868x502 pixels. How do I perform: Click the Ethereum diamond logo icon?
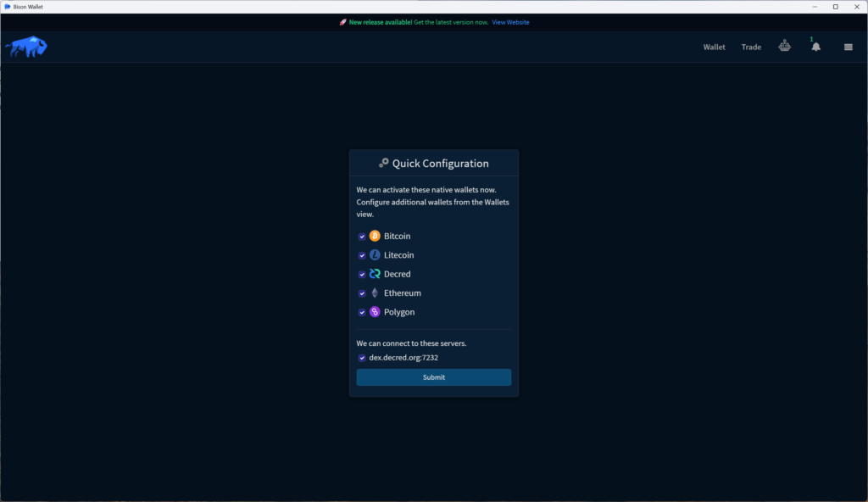tap(375, 293)
